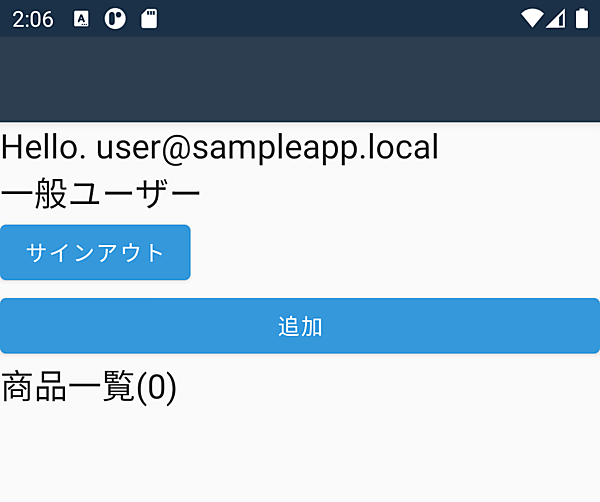
Task: Tap the 商品一覧 heading text
Action: pos(67,387)
